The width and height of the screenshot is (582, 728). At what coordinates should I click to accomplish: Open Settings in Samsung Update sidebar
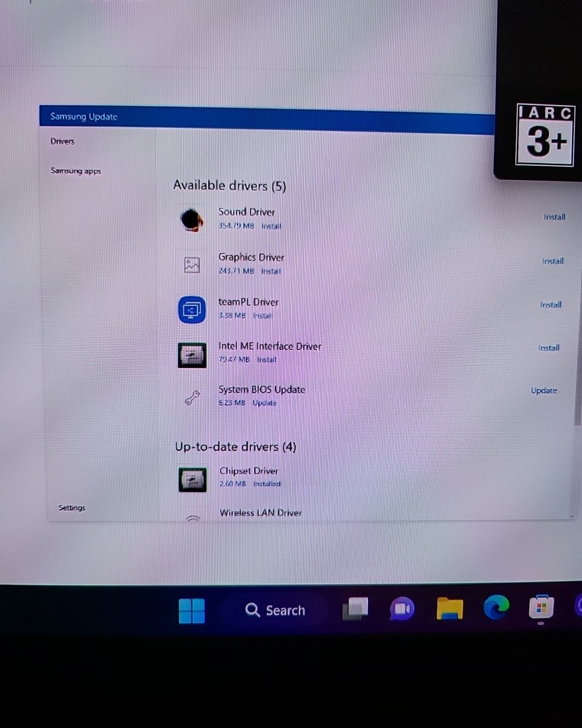tap(72, 508)
